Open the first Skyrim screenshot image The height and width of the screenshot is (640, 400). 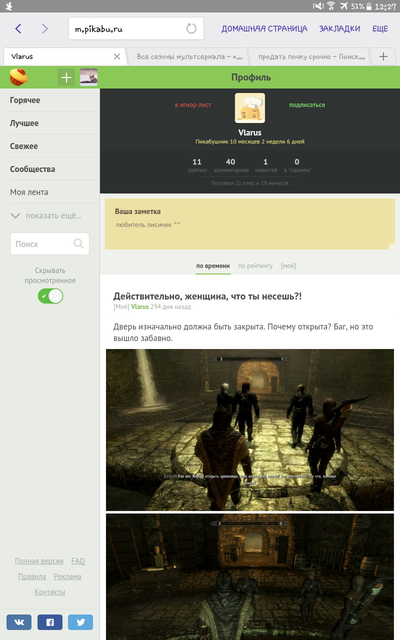coord(250,429)
